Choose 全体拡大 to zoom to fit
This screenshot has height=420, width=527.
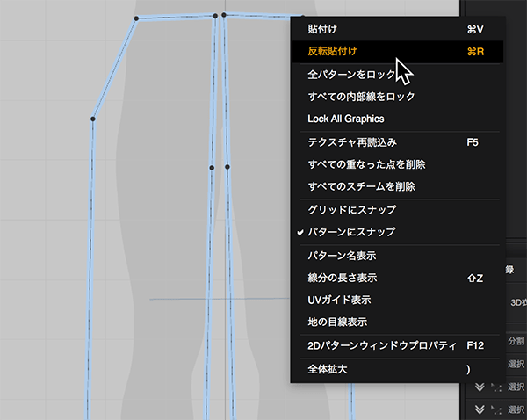click(327, 369)
